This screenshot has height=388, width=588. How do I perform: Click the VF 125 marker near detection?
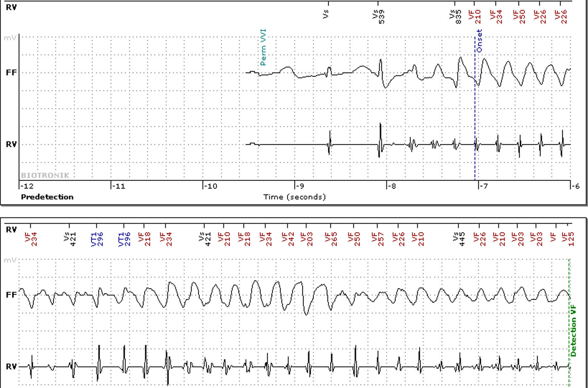click(x=568, y=239)
